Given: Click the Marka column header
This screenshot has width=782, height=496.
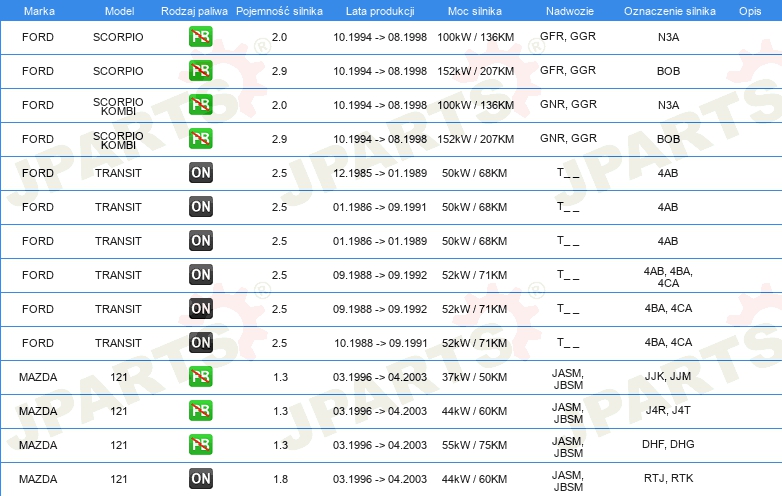Looking at the screenshot, I should tap(39, 11).
